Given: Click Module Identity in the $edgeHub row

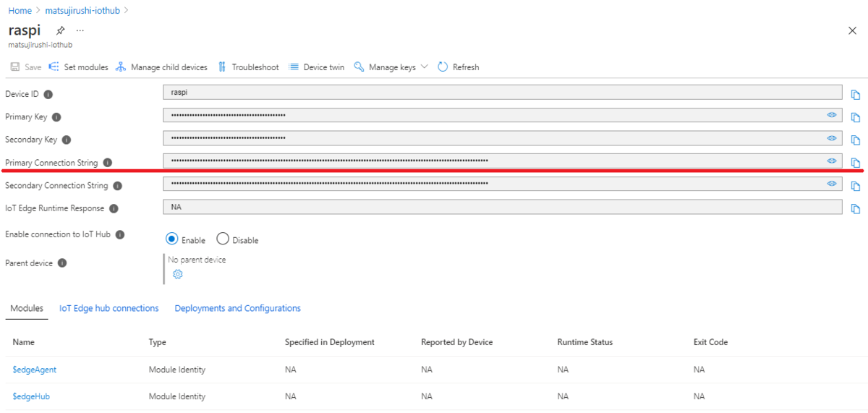Looking at the screenshot, I should [x=177, y=396].
